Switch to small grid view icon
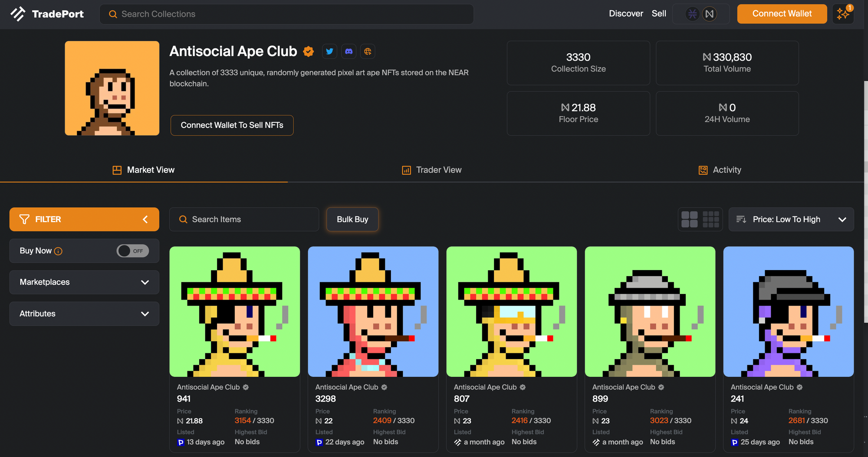Image resolution: width=868 pixels, height=457 pixels. pos(711,219)
